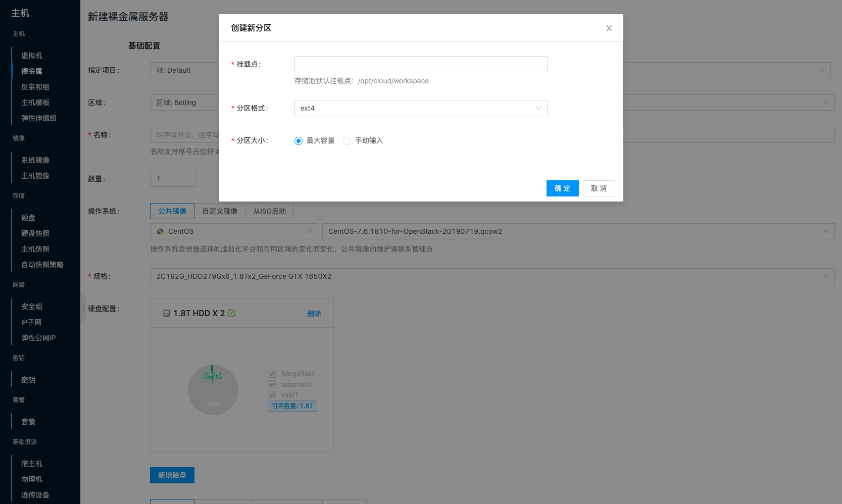
Task: Click the 挂载点 input field
Action: point(420,64)
